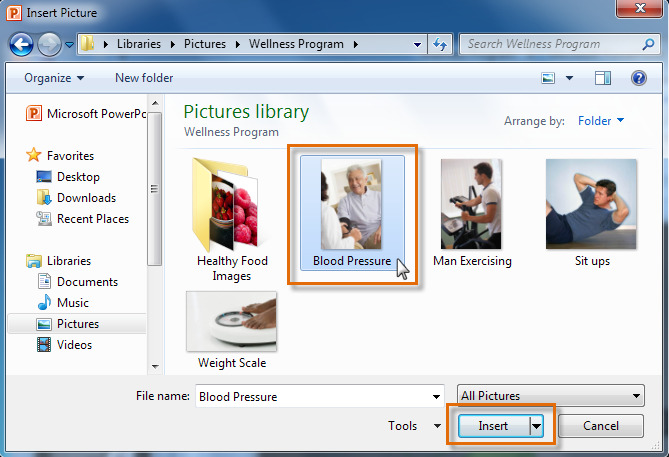Viewport: 669px width, 457px height.
Task: Click the Desktop monitor icon
Action: click(44, 176)
